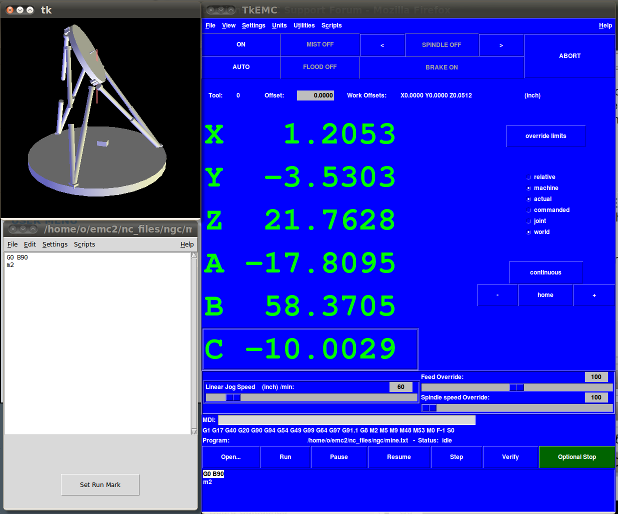Open the editor window Help menu
Viewport: 618px width, 514px height.
pyautogui.click(x=187, y=244)
